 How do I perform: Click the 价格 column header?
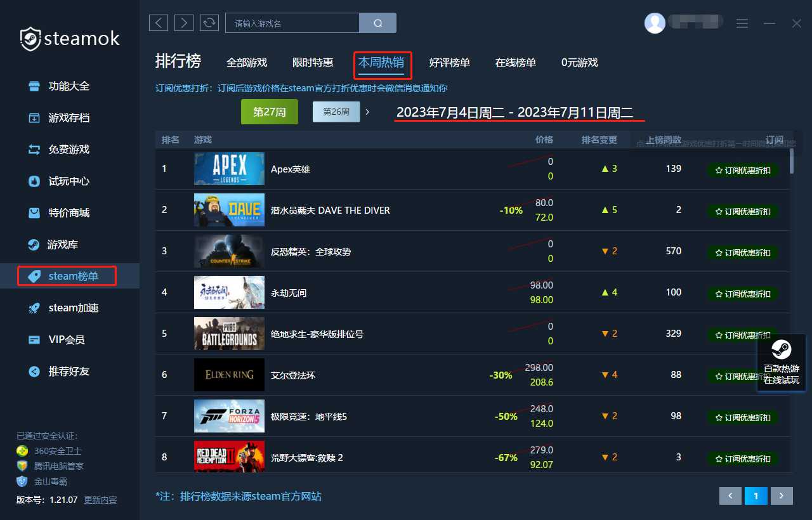click(x=544, y=140)
